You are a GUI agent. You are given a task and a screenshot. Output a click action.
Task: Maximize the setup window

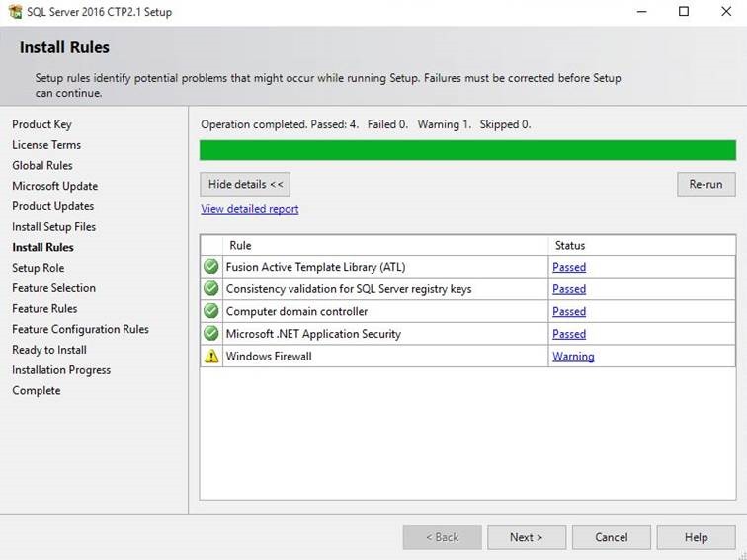[684, 12]
